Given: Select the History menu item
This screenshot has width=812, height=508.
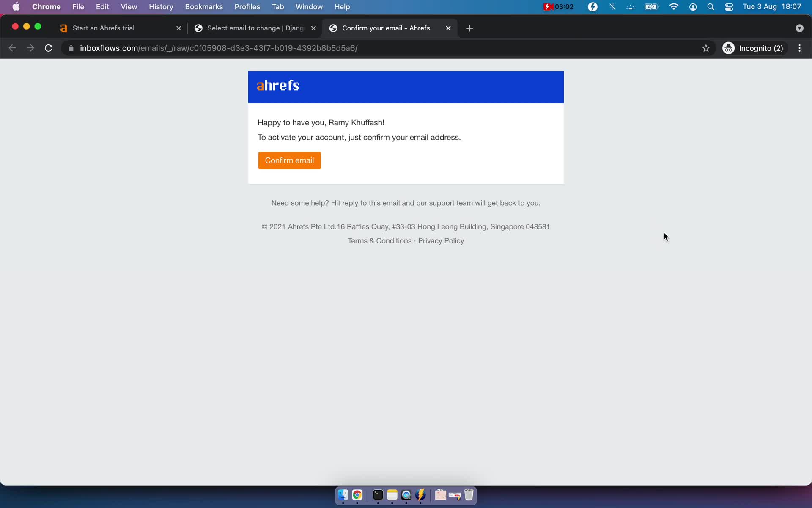Looking at the screenshot, I should pos(161,7).
